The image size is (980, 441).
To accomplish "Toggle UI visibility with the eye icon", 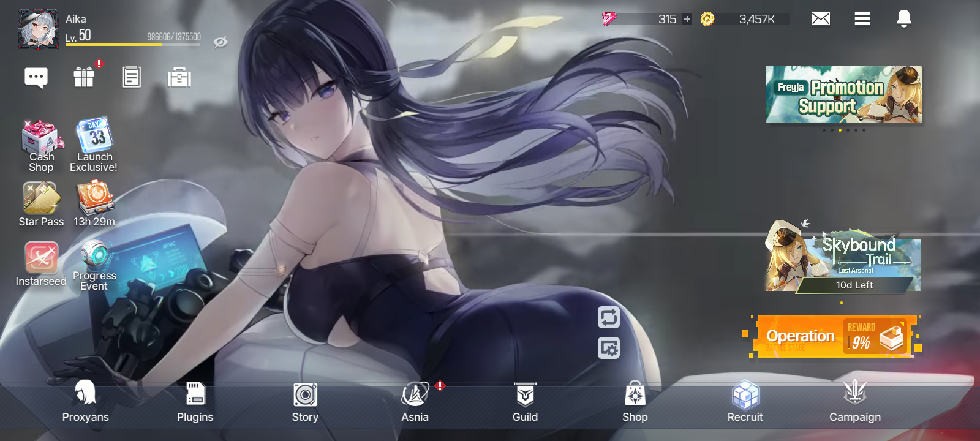I will click(x=221, y=42).
